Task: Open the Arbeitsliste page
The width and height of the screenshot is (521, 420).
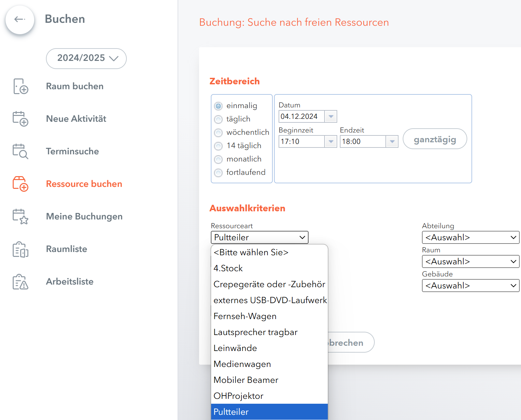Action: click(70, 282)
